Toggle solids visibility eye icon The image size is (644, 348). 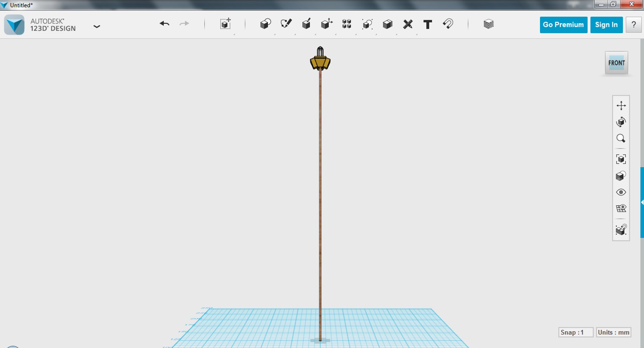coord(621,192)
